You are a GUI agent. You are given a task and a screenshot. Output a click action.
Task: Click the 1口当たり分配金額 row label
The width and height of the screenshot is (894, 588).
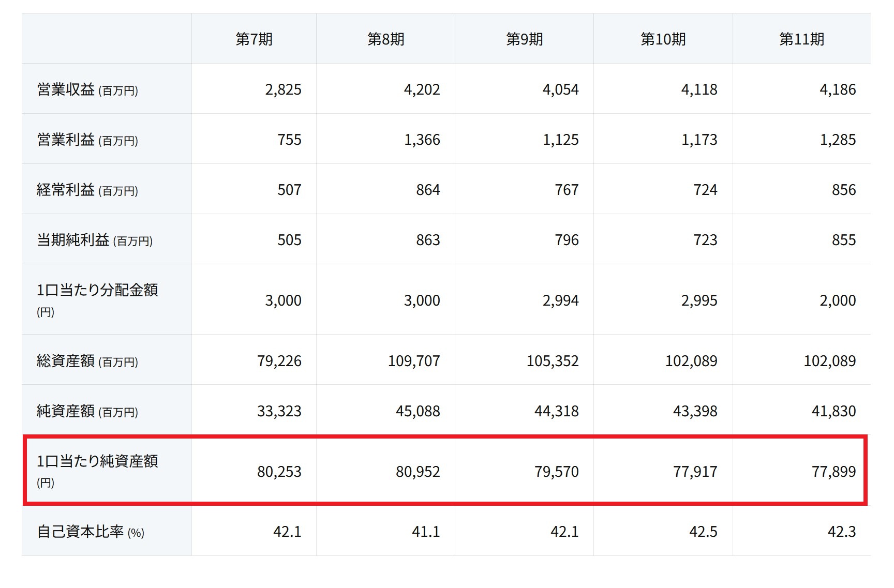[x=97, y=291]
